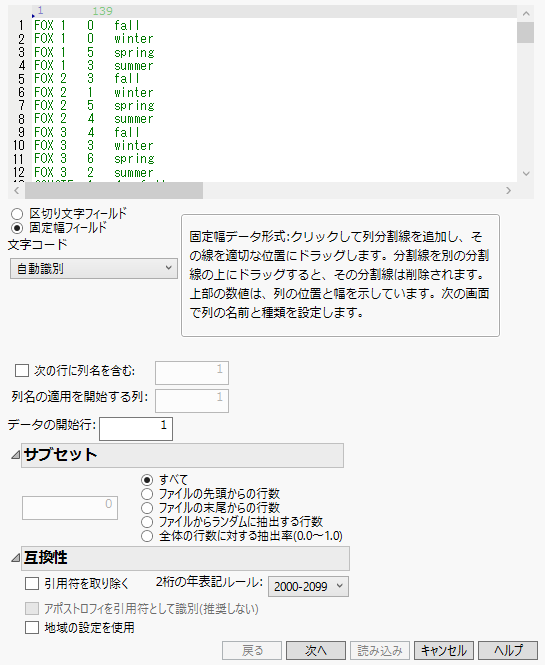Open the 文字コード 自動識別 dropdown
This screenshot has height=665, width=545.
click(94, 268)
